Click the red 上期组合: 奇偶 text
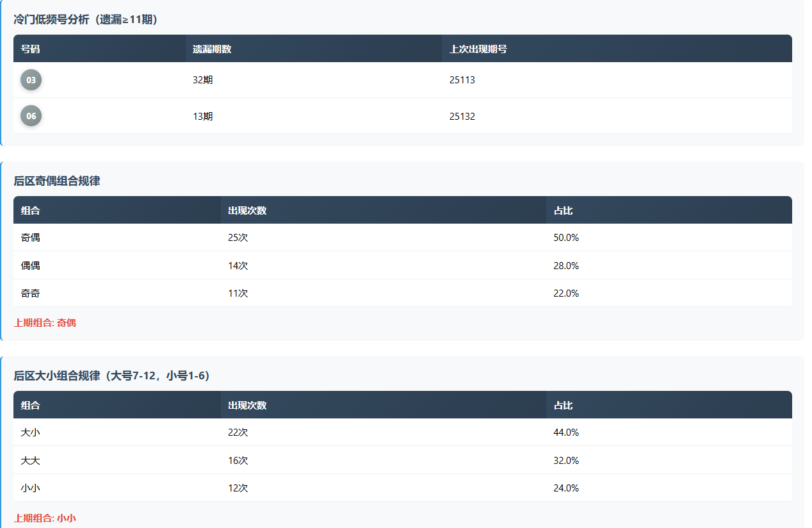Screen dimensions: 812x528 click(x=45, y=323)
